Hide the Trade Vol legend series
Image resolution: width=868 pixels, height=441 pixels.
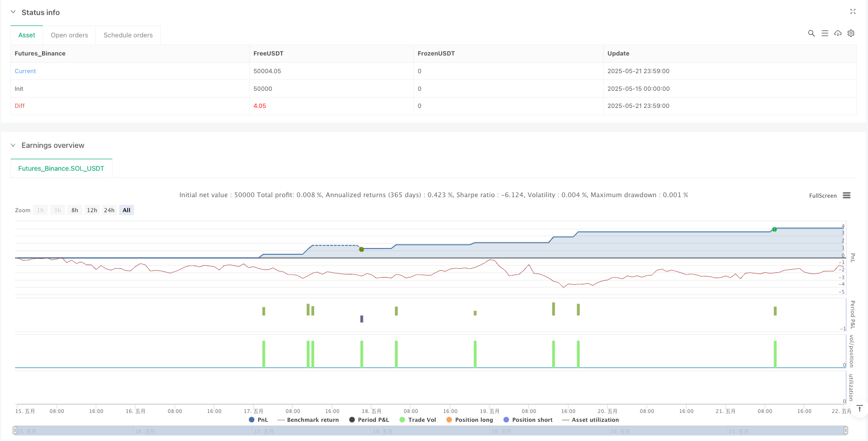[x=418, y=420]
